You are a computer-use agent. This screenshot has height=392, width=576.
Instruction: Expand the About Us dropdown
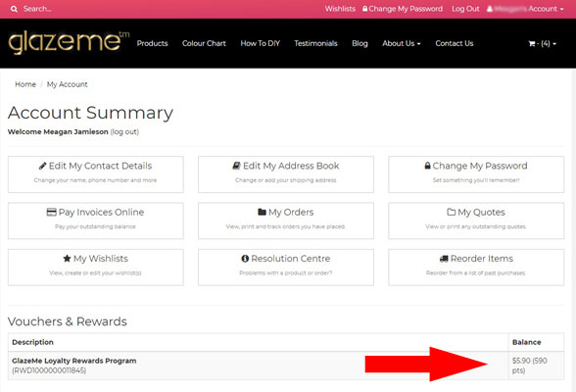(402, 43)
